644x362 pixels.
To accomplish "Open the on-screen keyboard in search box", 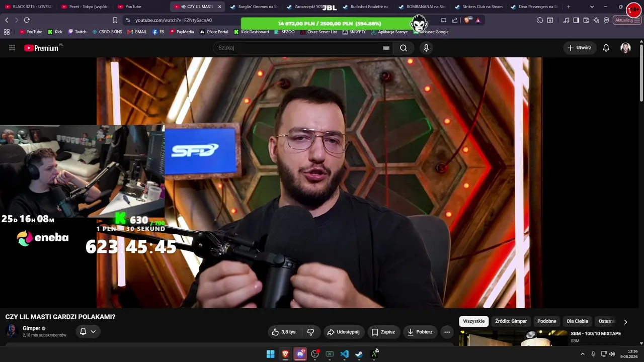I will tap(386, 48).
